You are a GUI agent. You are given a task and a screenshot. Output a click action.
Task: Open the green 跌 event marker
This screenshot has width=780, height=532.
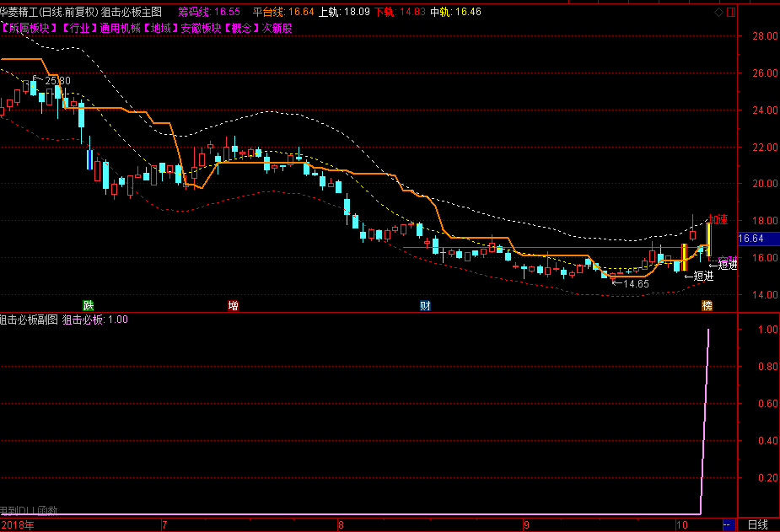click(x=88, y=305)
